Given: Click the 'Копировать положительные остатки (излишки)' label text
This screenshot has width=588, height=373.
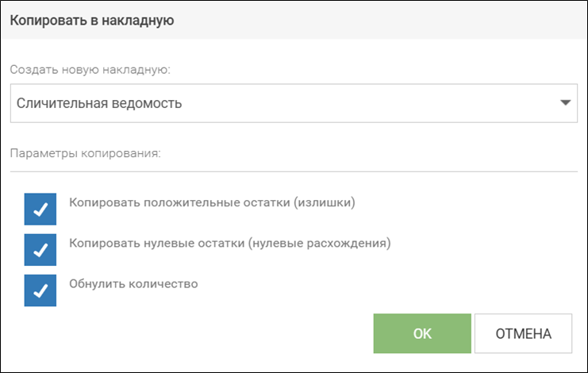Looking at the screenshot, I should click(211, 202).
